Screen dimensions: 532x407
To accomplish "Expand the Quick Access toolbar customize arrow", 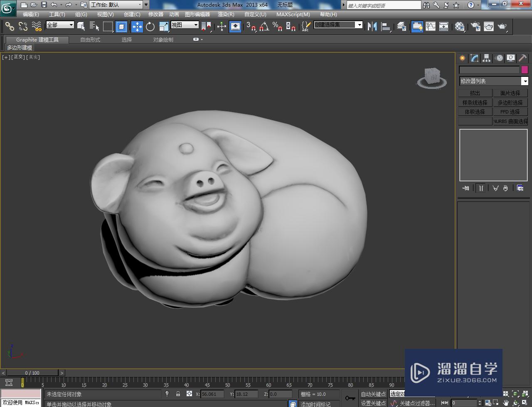I will point(146,5).
